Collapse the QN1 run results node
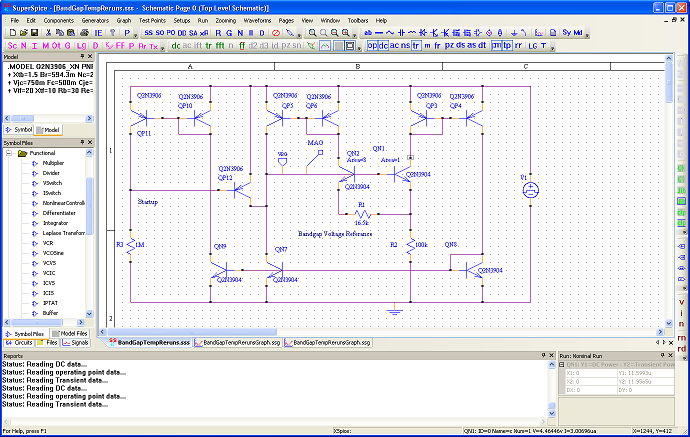The height and width of the screenshot is (437, 690). [x=562, y=364]
